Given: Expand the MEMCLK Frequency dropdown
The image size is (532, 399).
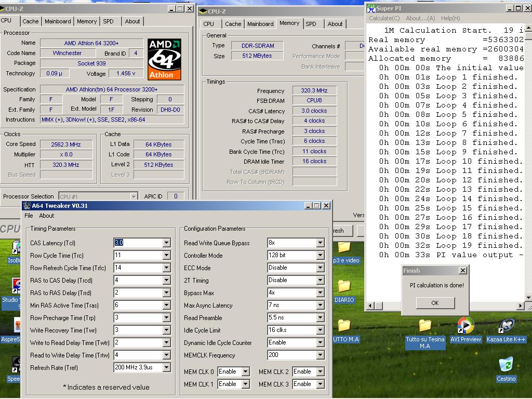Looking at the screenshot, I should pyautogui.click(x=320, y=355).
